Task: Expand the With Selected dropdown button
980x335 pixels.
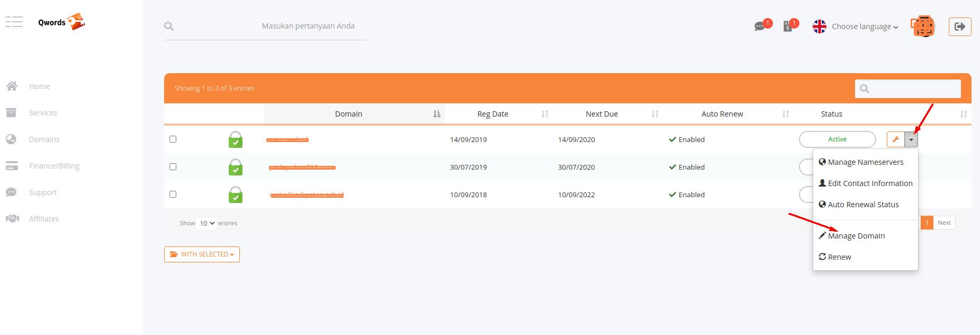Action: click(202, 254)
